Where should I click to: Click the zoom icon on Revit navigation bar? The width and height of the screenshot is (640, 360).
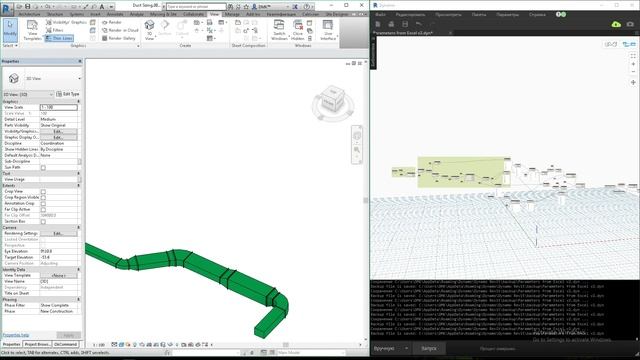[x=357, y=149]
